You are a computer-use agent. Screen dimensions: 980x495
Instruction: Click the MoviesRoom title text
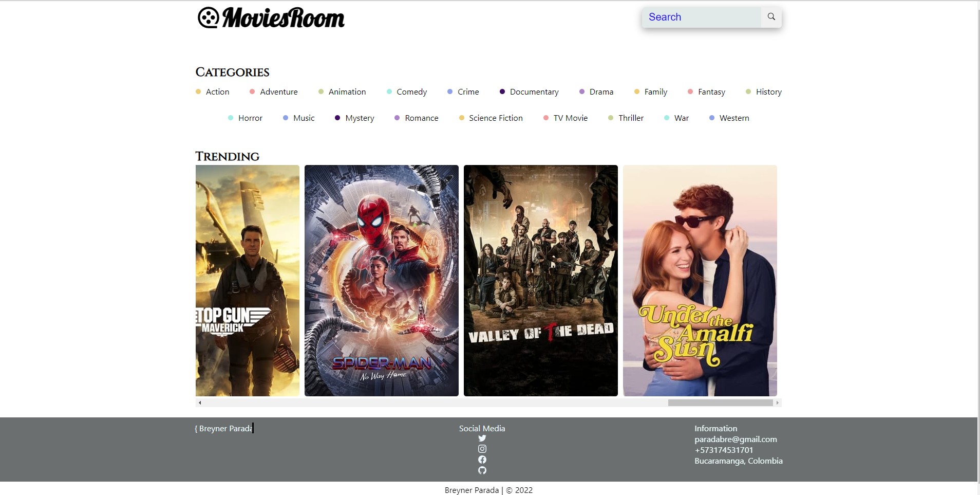pyautogui.click(x=283, y=18)
